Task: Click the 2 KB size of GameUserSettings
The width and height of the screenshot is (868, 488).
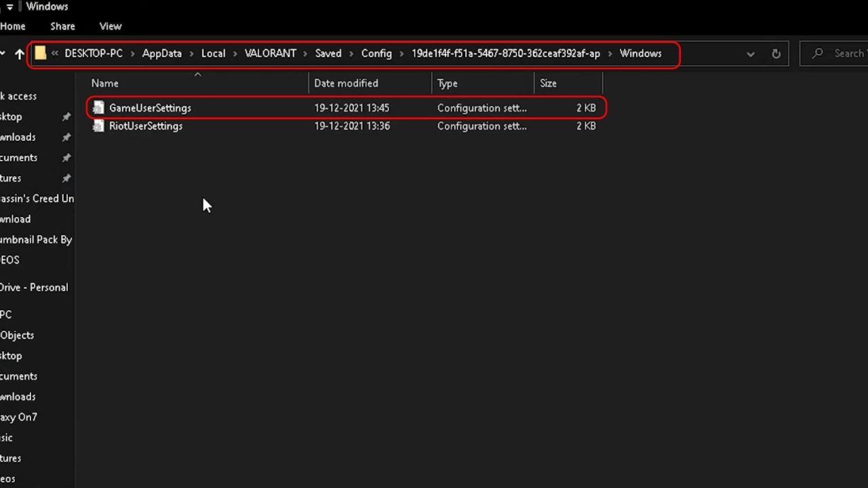Action: (x=586, y=108)
